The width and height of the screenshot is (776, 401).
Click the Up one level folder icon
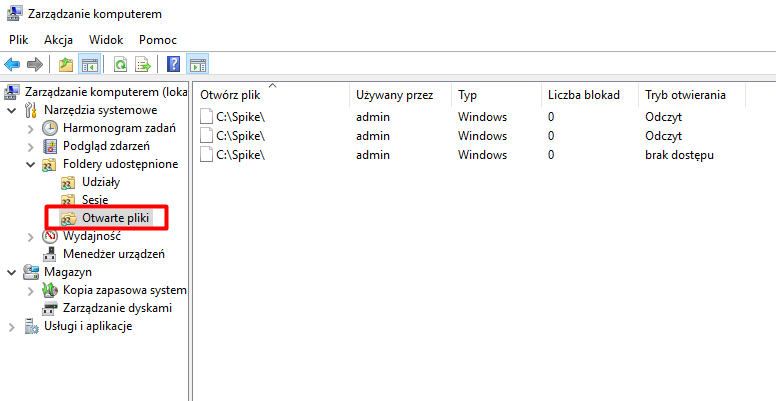coord(66,65)
